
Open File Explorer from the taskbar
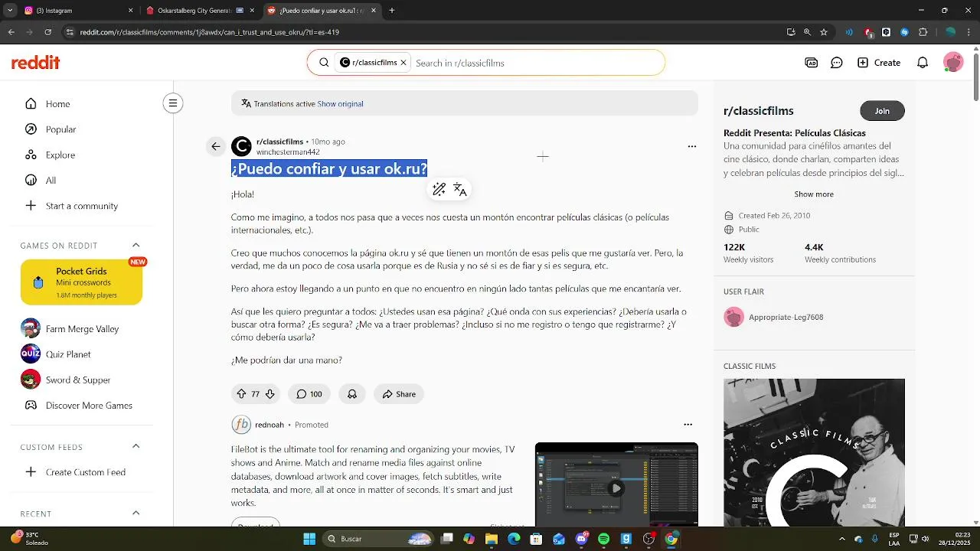pyautogui.click(x=492, y=539)
